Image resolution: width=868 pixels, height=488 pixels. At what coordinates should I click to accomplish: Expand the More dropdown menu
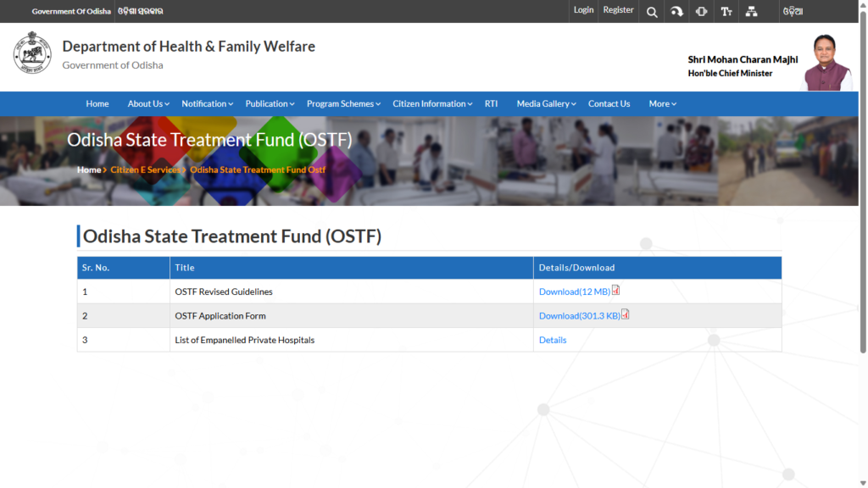pyautogui.click(x=663, y=104)
